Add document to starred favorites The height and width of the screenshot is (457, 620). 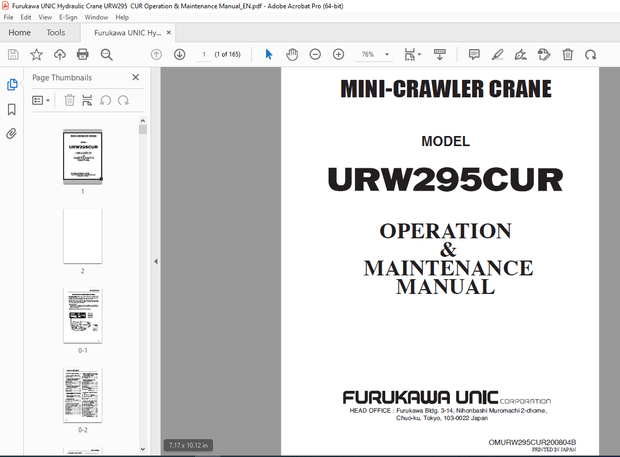coord(36,55)
